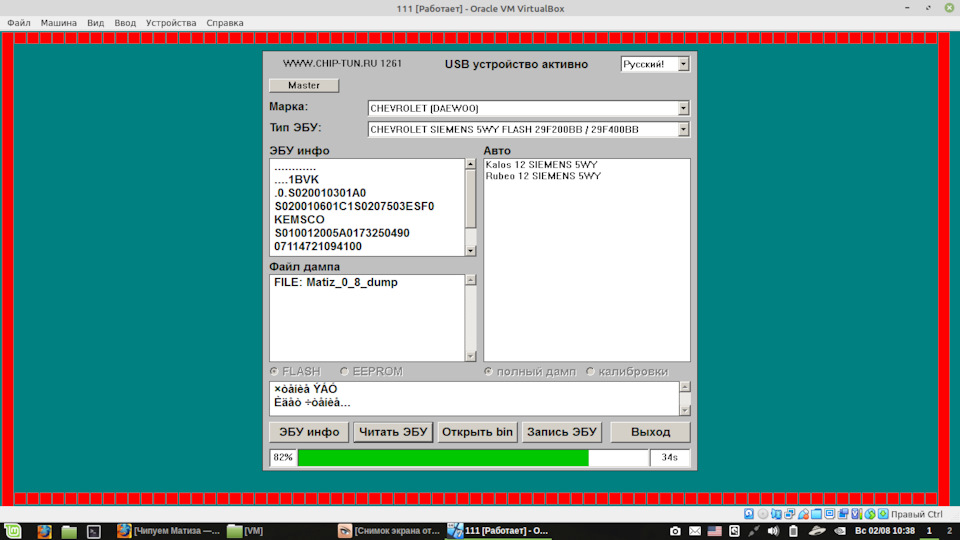Click the VirtualBox keyboard capture arrow icon
This screenshot has height=540, width=960.
coord(883,514)
